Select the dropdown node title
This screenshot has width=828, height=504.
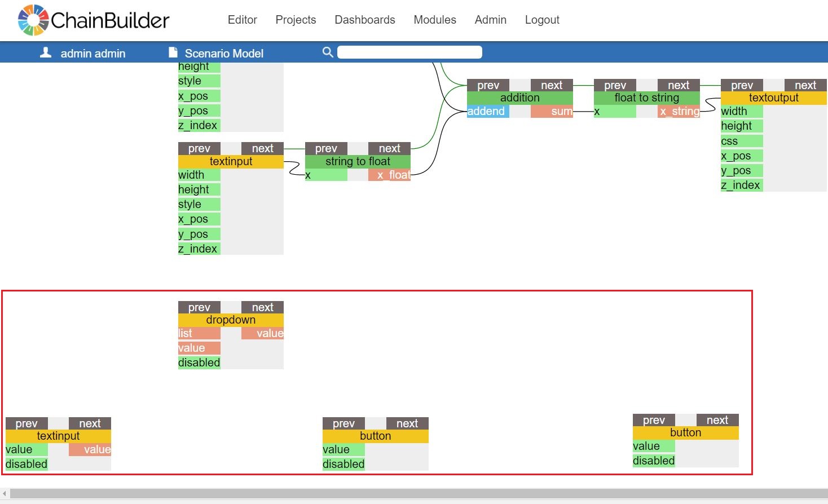click(x=231, y=320)
